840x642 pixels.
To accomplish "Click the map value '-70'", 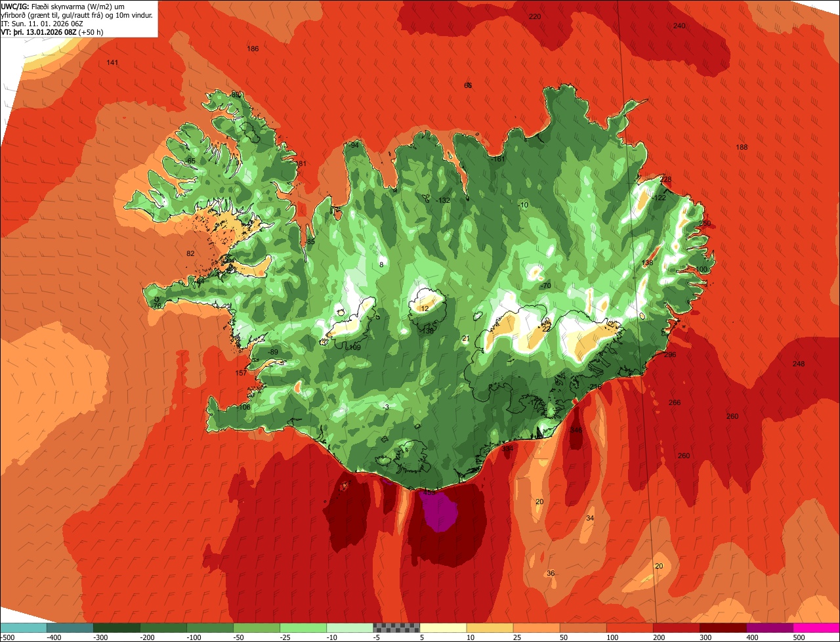I will click(x=545, y=286).
